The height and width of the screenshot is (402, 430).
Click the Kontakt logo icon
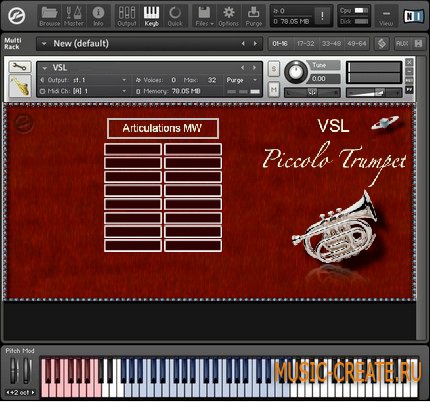(x=17, y=16)
